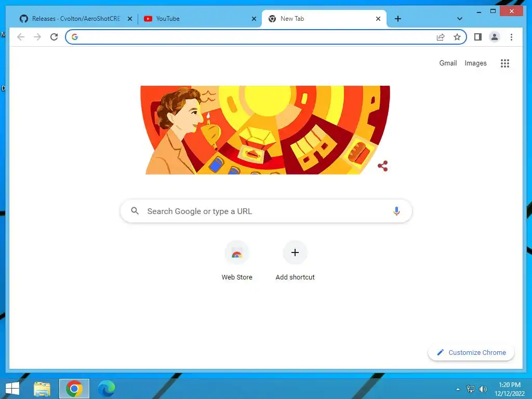Click the forward navigation arrow
Screen dimensions: 532x399
point(37,37)
